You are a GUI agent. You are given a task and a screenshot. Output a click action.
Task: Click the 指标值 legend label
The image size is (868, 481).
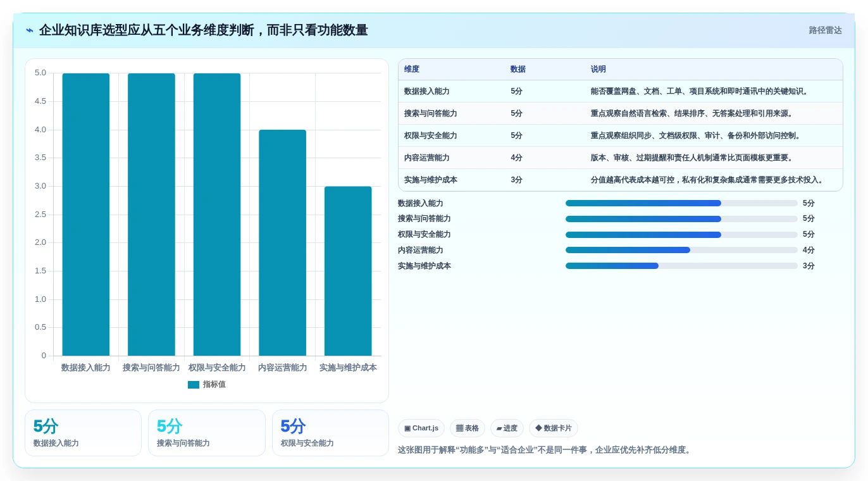214,385
